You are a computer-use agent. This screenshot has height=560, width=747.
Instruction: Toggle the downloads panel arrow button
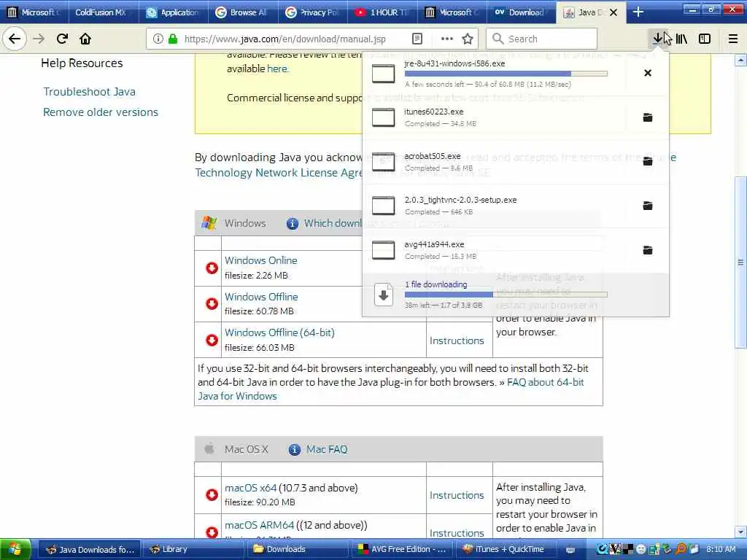click(657, 39)
